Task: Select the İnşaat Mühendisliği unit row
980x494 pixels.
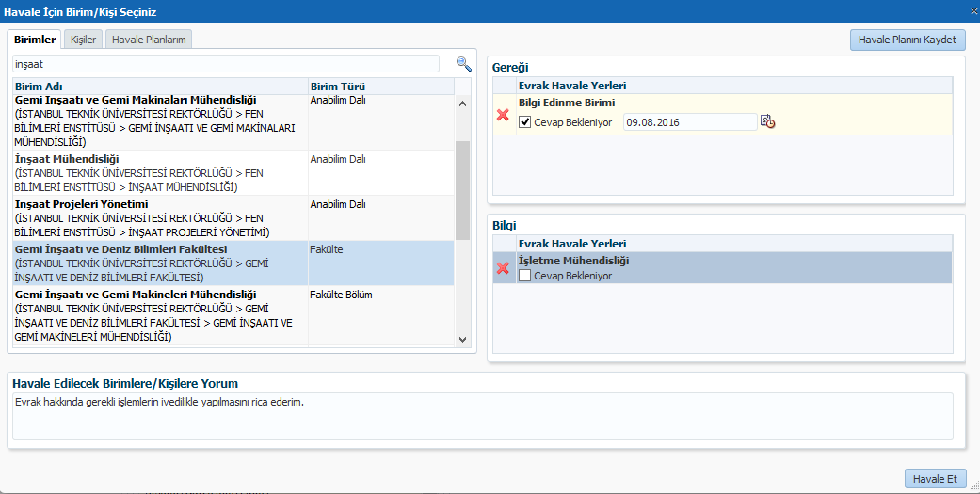Action: [233, 173]
